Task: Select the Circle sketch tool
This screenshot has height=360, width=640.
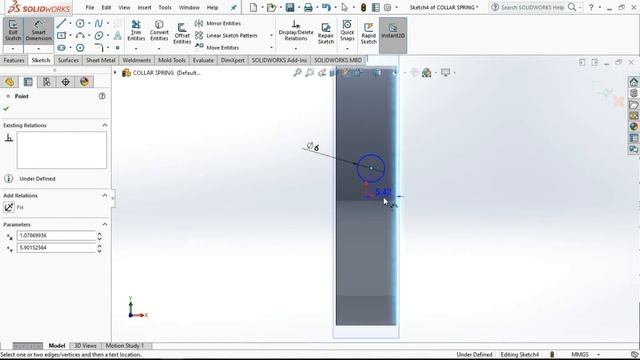Action: (80, 24)
